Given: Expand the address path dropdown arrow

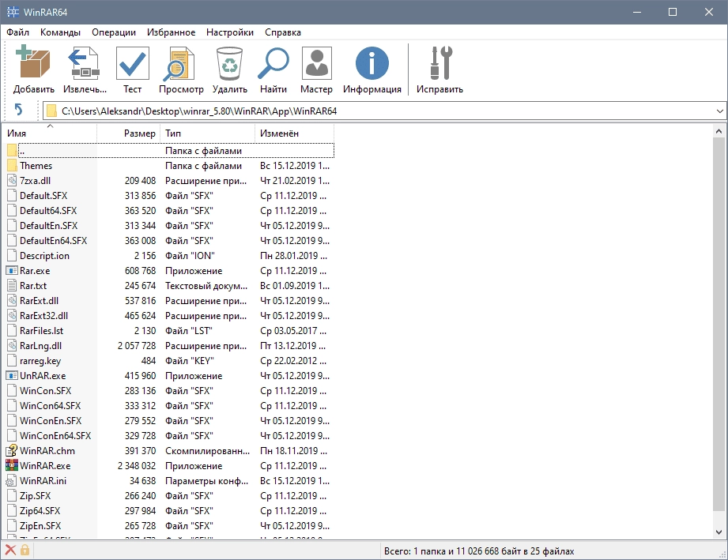Looking at the screenshot, I should [719, 111].
